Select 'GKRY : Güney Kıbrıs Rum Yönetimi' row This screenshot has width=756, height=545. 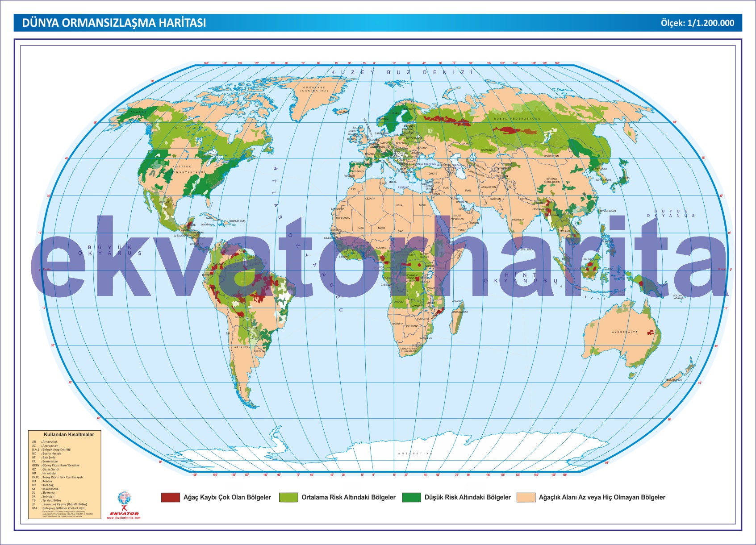coord(55,465)
